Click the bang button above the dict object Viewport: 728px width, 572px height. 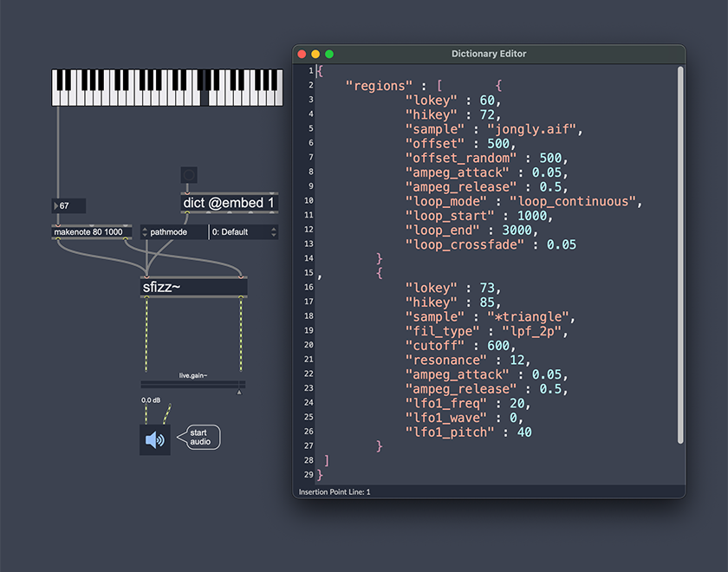(189, 176)
